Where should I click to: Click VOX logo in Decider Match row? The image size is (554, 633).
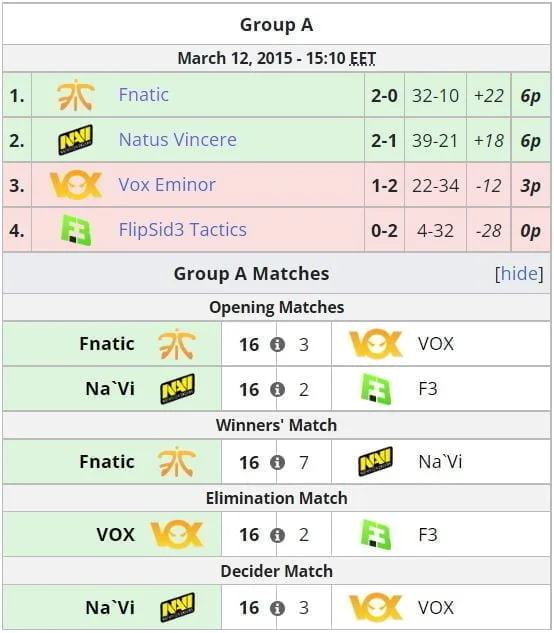[376, 607]
